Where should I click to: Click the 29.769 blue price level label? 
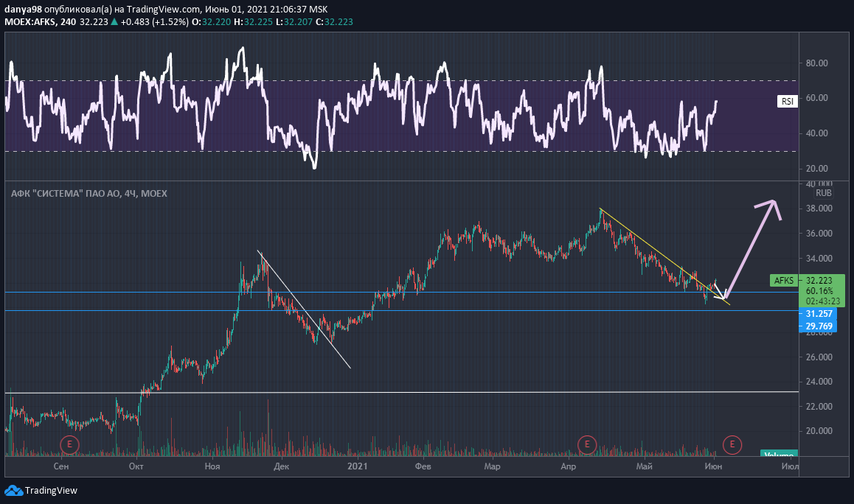pos(818,326)
